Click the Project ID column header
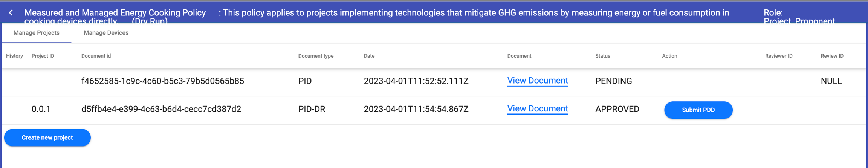The width and height of the screenshot is (868, 168). (x=43, y=56)
